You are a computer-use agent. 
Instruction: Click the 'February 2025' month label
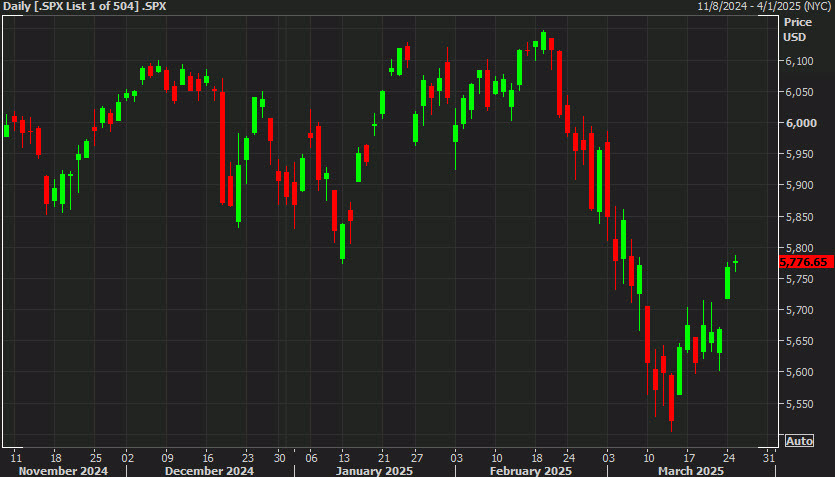pos(531,471)
